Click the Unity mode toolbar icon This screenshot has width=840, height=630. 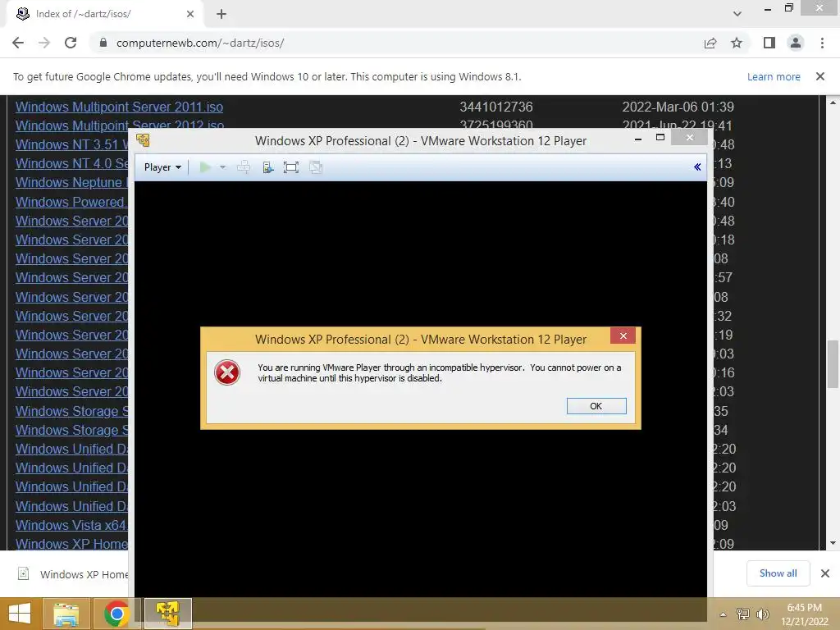316,167
